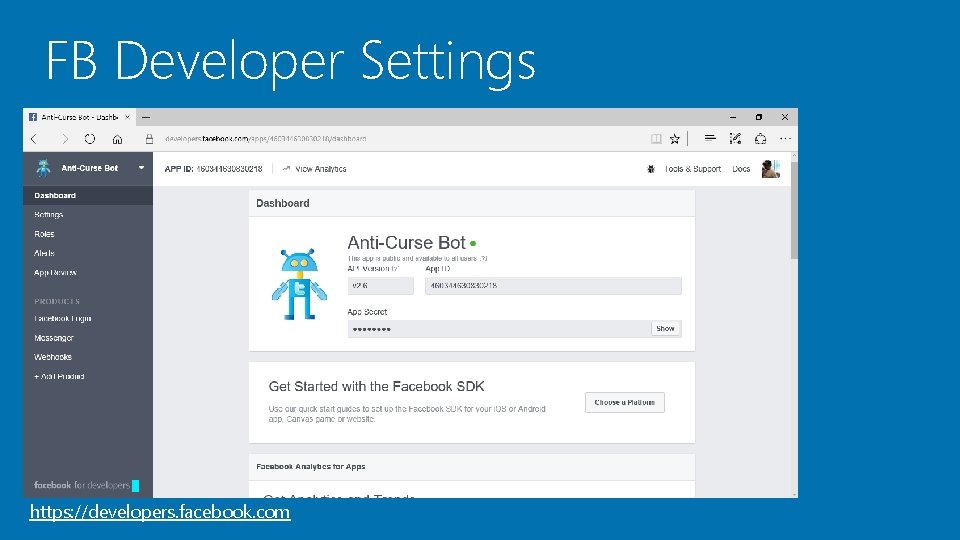Add page to favorites with star icon

pos(675,139)
